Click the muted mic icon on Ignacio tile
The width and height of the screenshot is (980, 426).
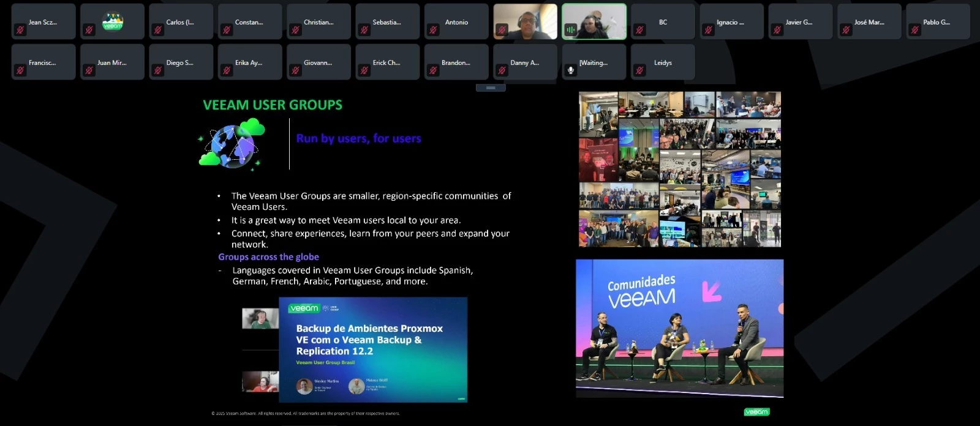click(709, 30)
